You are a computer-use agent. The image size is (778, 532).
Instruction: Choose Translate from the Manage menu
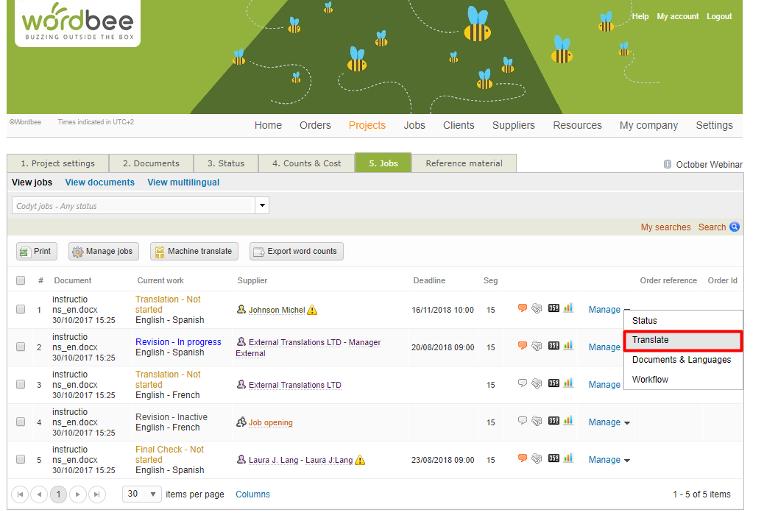click(682, 341)
